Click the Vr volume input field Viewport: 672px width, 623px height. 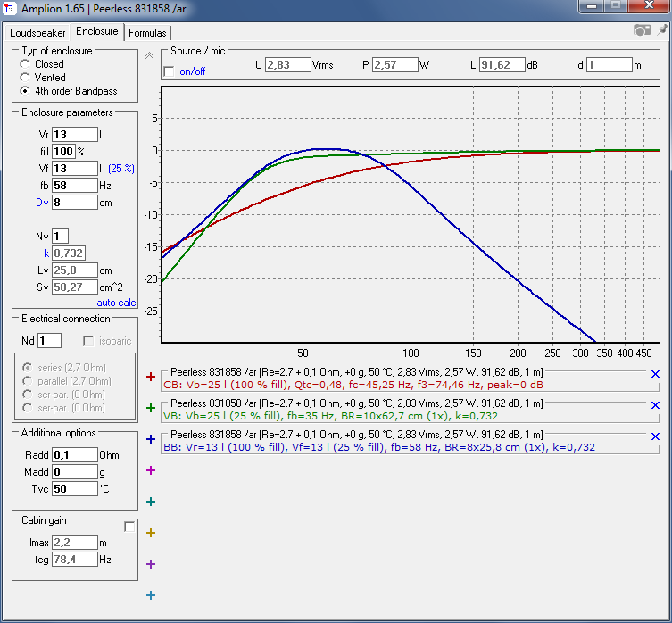pyautogui.click(x=75, y=135)
